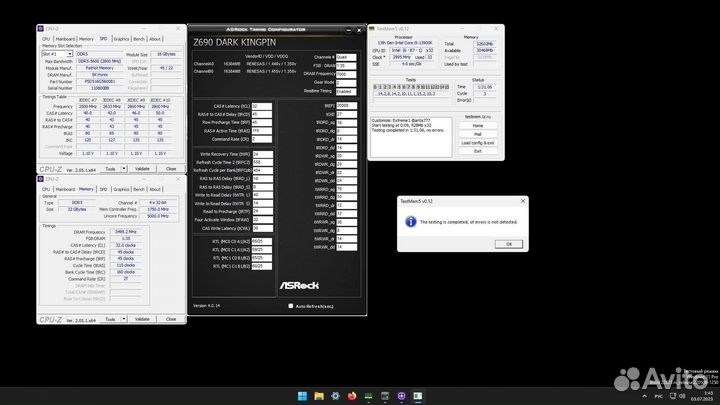Open Graphics tab in upper CPU-Z window
Screen dimensions: 720x405
pyautogui.click(x=121, y=39)
